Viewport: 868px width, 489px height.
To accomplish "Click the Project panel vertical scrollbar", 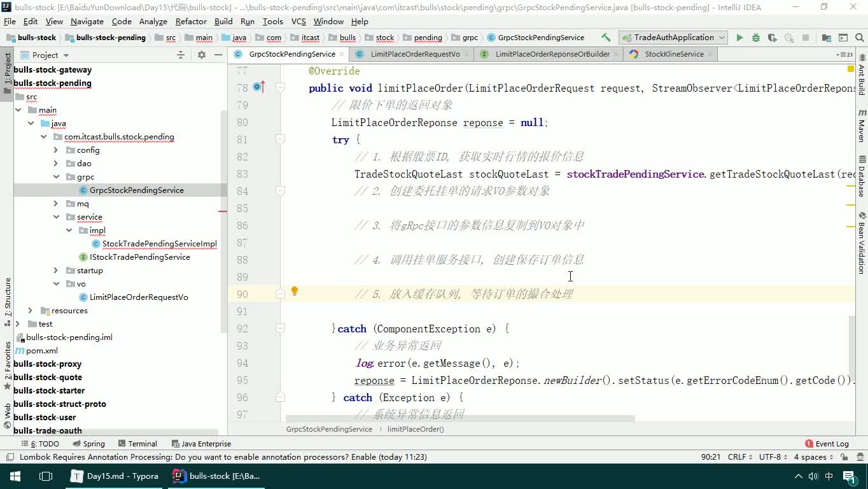I will pyautogui.click(x=223, y=221).
